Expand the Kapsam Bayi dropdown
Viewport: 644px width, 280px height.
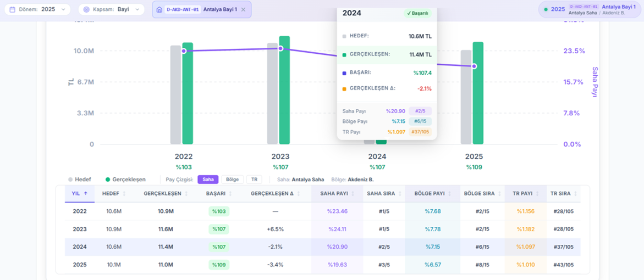tap(111, 9)
